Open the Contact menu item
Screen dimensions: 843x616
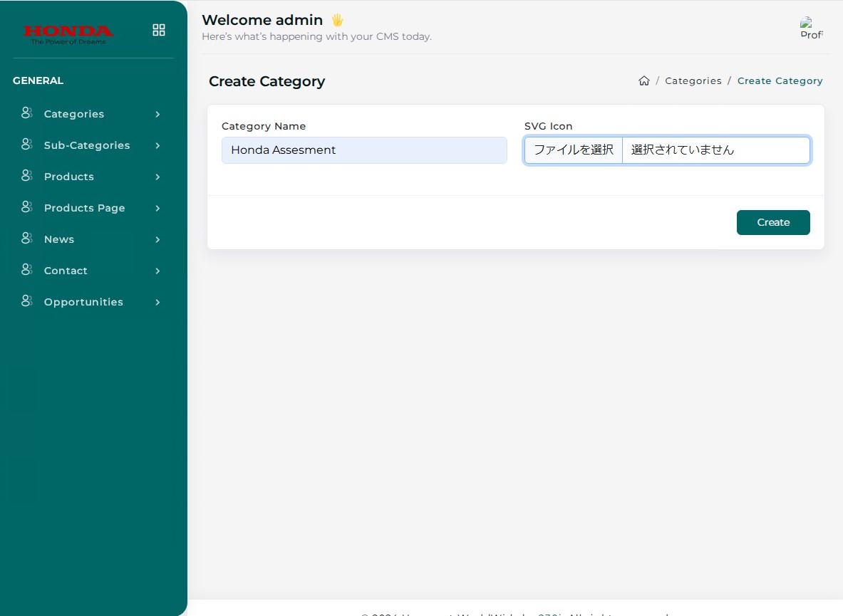66,271
